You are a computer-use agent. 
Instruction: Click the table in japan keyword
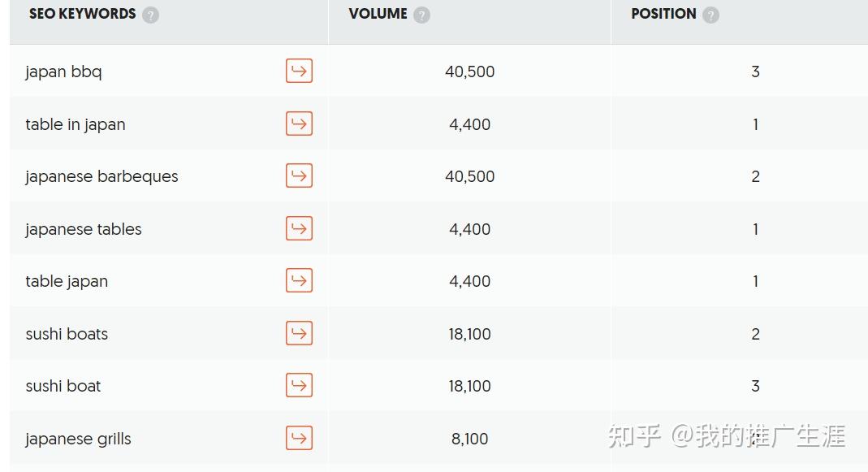point(76,124)
